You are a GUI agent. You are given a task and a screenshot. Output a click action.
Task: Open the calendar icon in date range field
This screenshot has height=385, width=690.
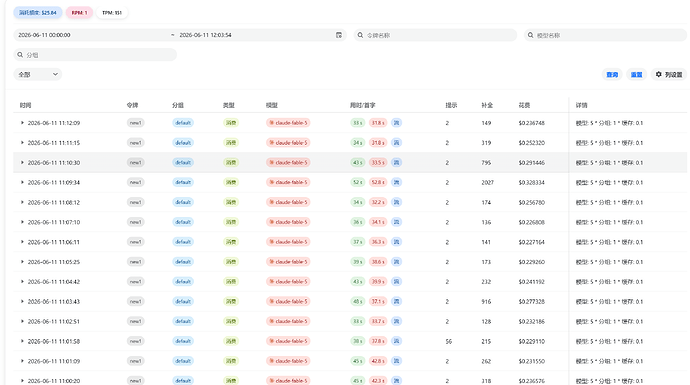339,35
